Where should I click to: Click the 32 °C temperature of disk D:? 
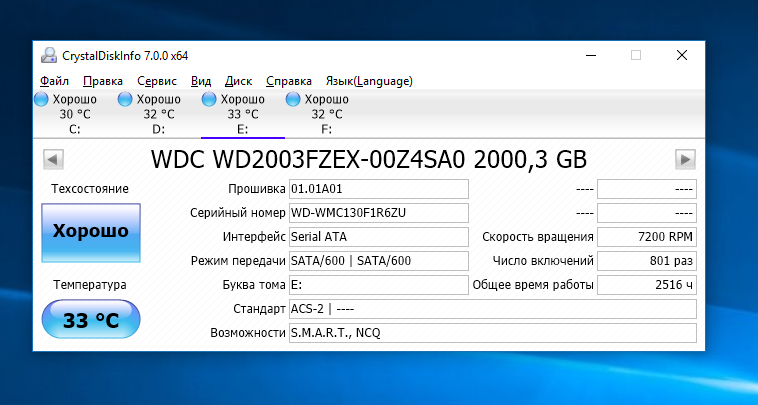159,115
